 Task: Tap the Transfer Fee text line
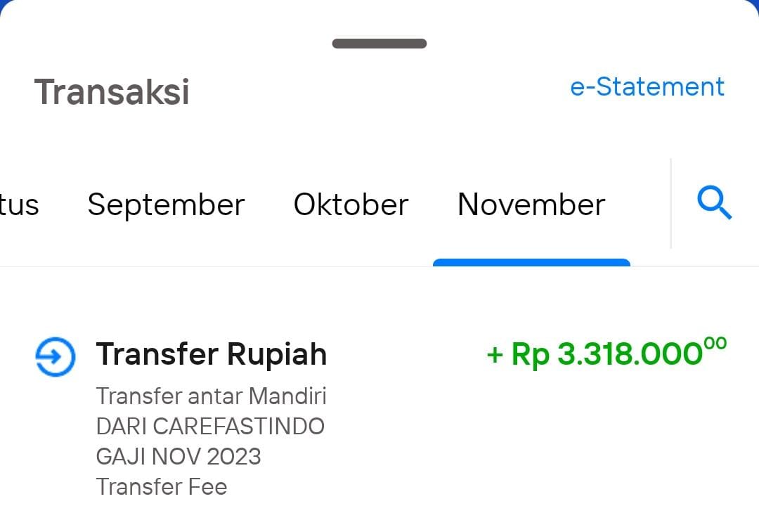coord(161,486)
